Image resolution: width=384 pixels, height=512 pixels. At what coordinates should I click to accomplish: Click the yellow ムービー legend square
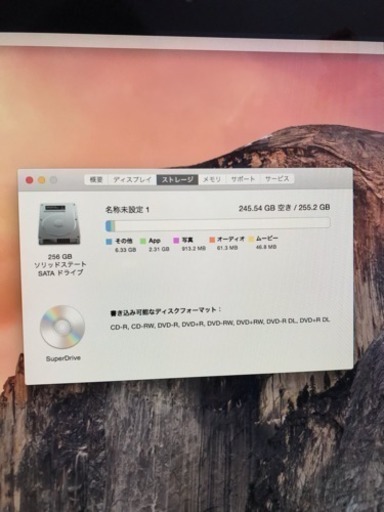pyautogui.click(x=251, y=239)
